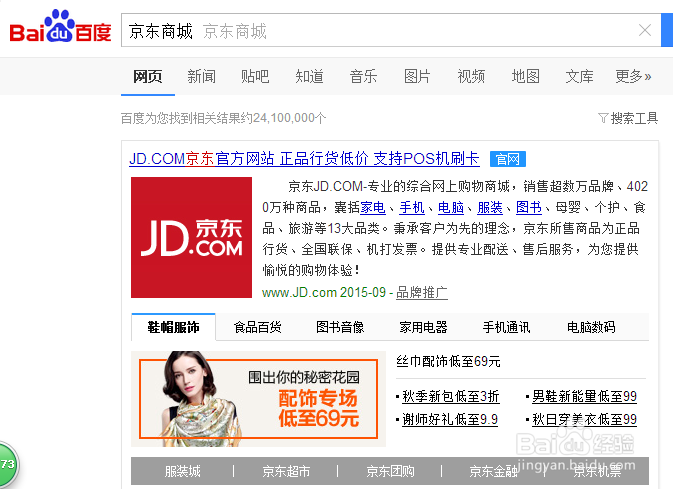This screenshot has height=489, width=673.
Task: Click the 官网 badge icon
Action: click(x=508, y=159)
